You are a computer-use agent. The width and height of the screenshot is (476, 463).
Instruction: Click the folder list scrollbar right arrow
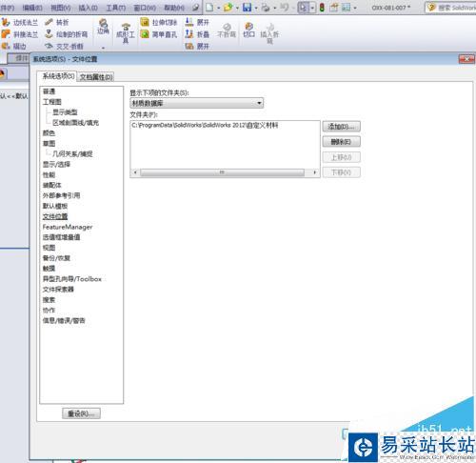pos(314,172)
